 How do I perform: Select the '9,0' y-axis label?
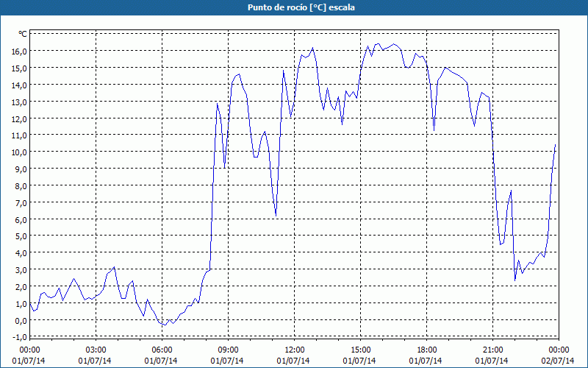click(x=21, y=169)
